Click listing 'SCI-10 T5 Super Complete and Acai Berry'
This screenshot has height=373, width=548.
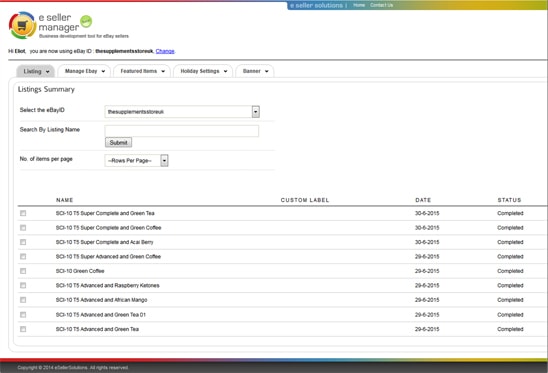pos(104,242)
